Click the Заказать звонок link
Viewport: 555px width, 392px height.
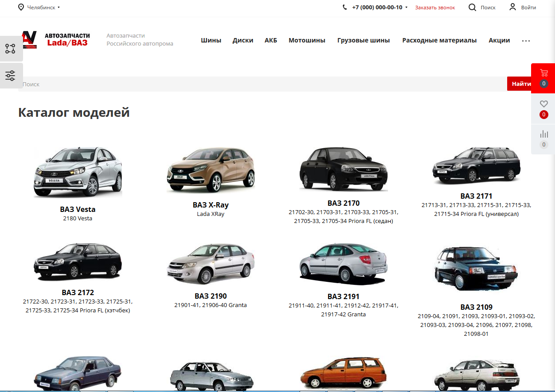tap(435, 8)
